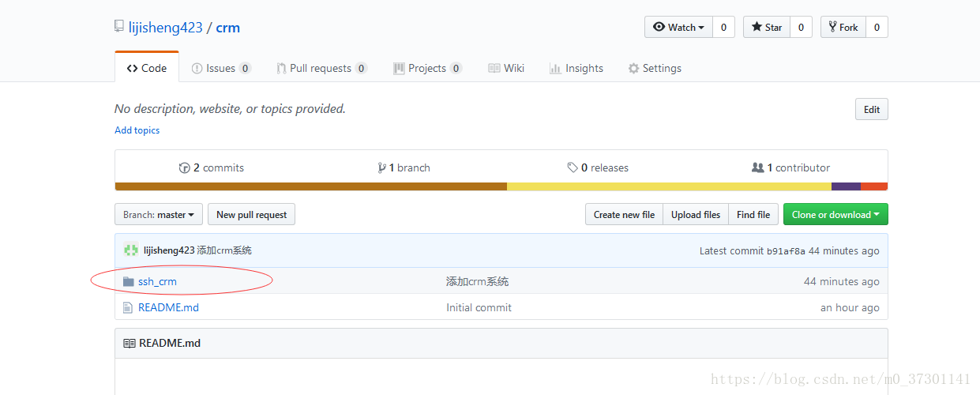980x395 pixels.
Task: Click the lijisheng423 avatar in commit bar
Action: 131,250
